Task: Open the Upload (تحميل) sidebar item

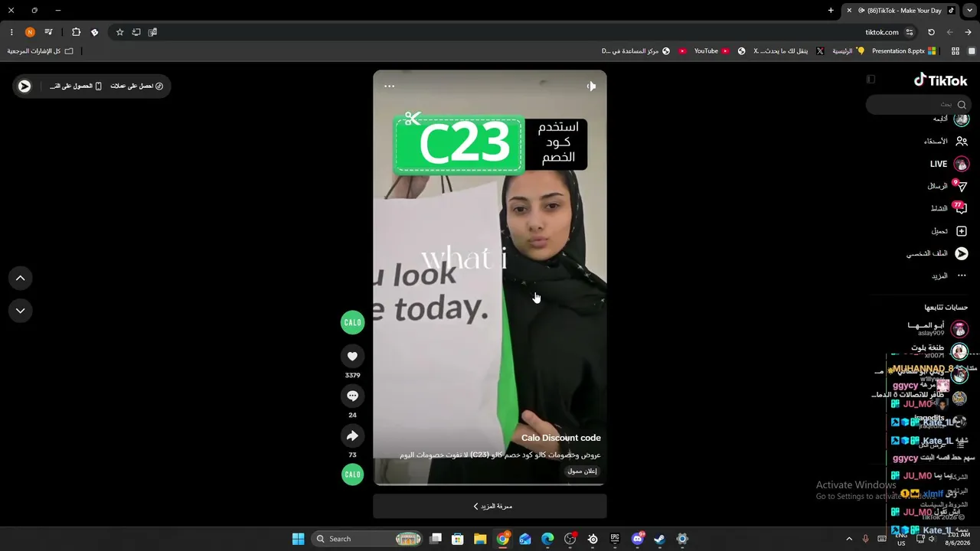Action: click(949, 231)
